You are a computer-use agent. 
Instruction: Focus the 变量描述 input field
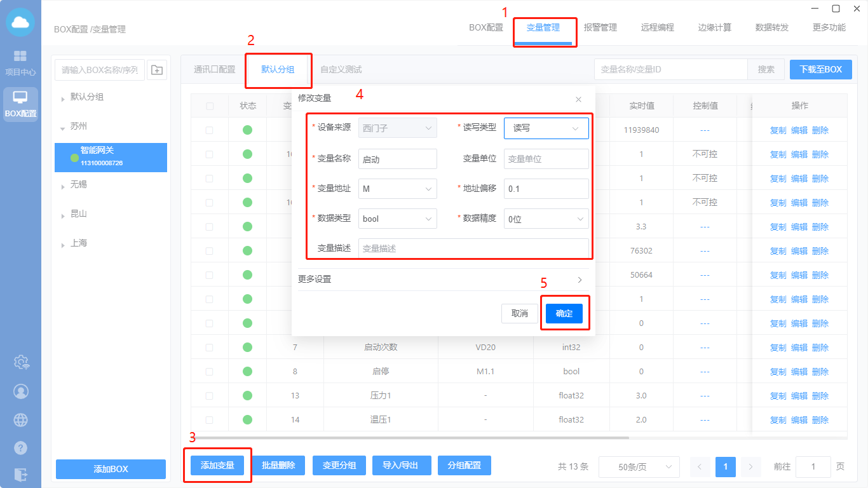pyautogui.click(x=473, y=248)
